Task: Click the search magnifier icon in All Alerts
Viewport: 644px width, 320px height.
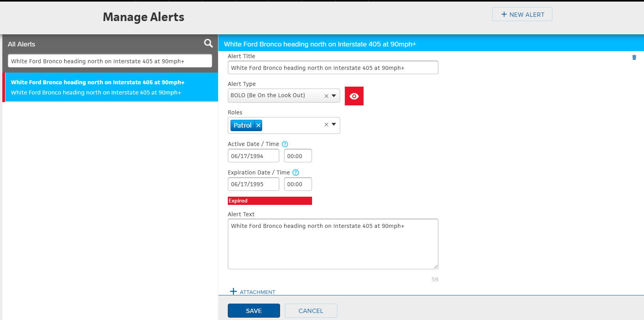Action: [208, 43]
